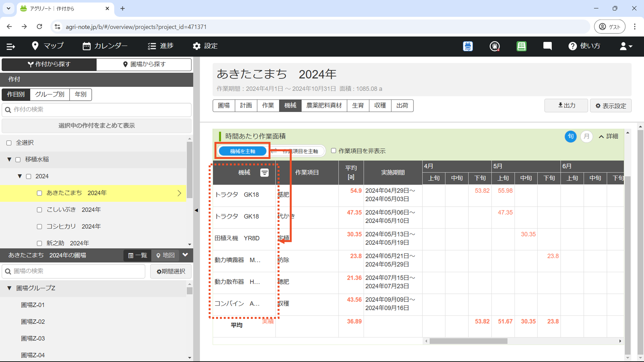Viewport: 644px width, 362px height.
Task: Open the chat message bubble icon
Action: (547, 46)
